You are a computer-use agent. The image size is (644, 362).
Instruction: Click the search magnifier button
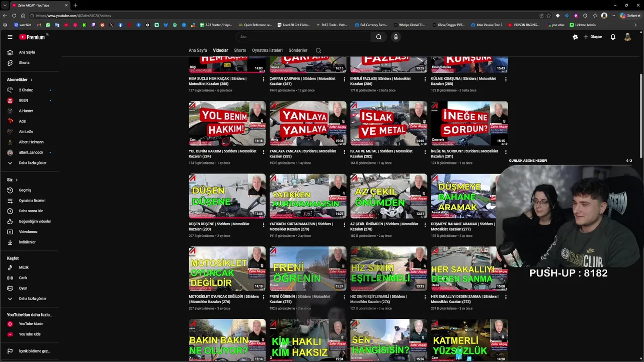[x=379, y=37]
